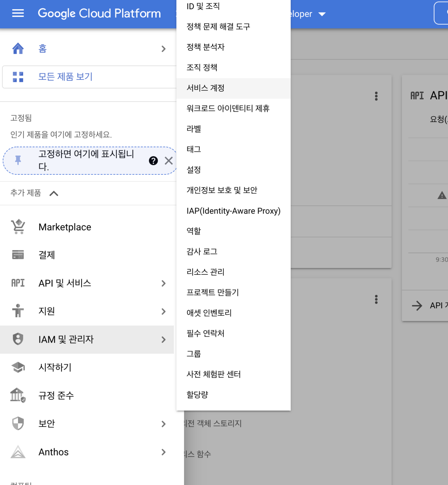Open the help question mark icon

tap(153, 161)
